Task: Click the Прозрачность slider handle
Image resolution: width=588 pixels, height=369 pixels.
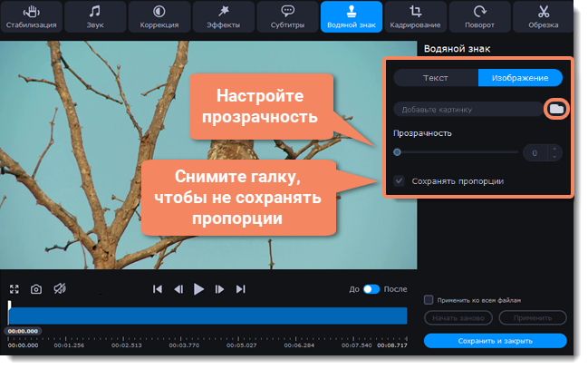Action: click(398, 152)
